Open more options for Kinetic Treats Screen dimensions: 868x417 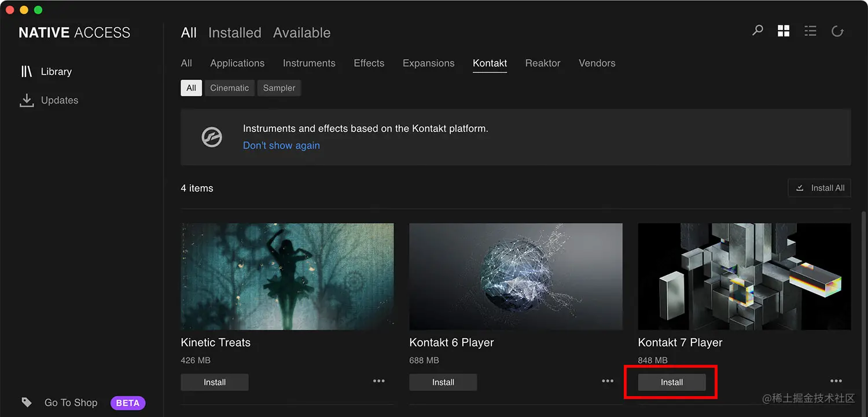tap(379, 381)
